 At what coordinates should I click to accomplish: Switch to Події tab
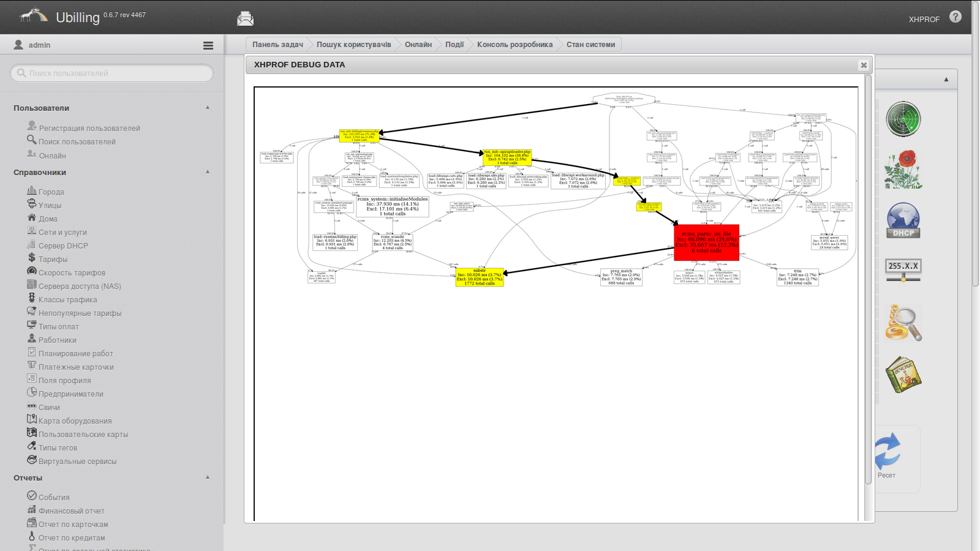click(454, 44)
